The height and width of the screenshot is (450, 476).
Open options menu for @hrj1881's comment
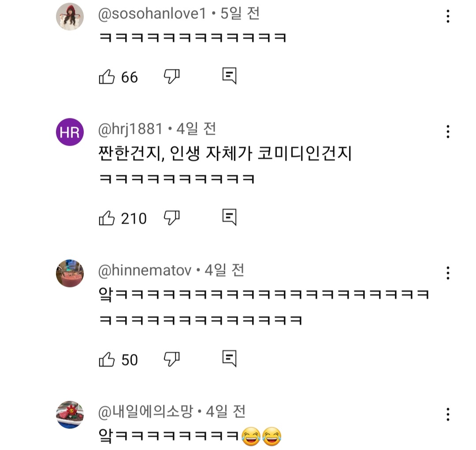(x=448, y=132)
